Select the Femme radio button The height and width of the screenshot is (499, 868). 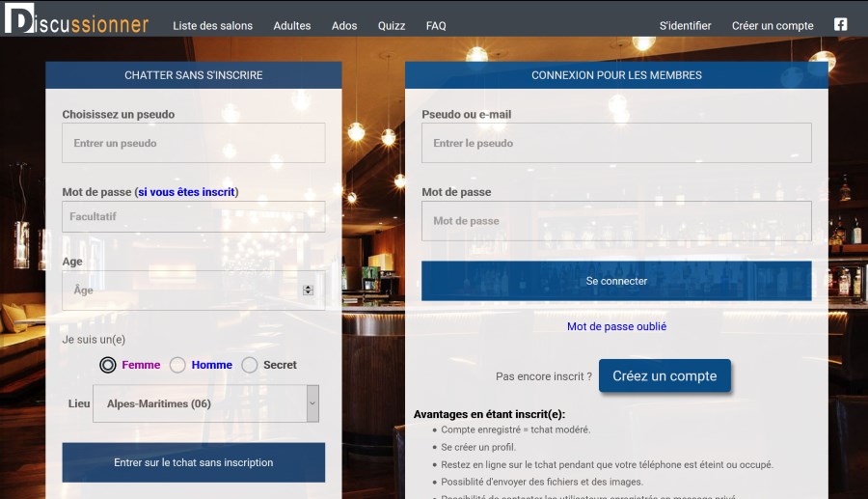click(108, 365)
